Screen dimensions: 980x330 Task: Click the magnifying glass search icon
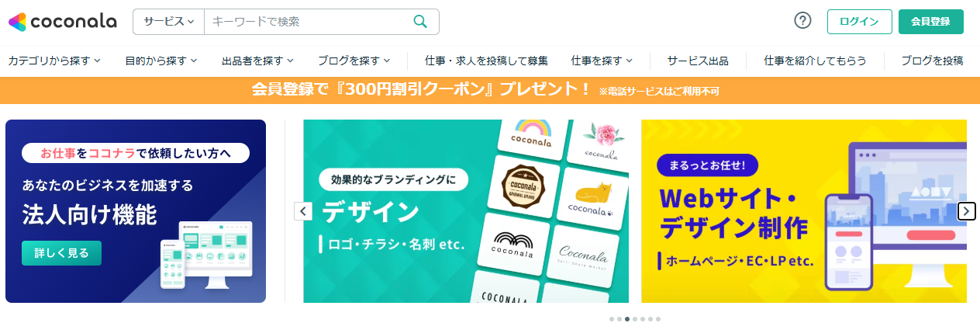point(420,22)
